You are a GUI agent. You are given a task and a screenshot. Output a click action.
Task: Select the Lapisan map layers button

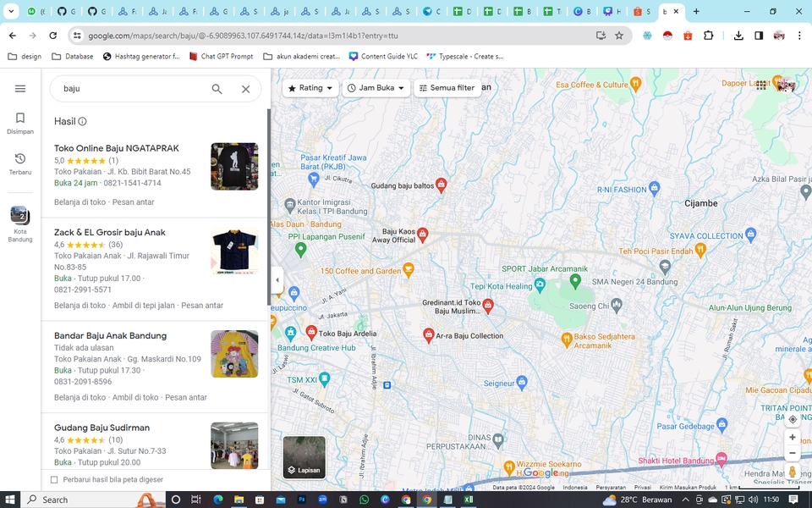(304, 458)
